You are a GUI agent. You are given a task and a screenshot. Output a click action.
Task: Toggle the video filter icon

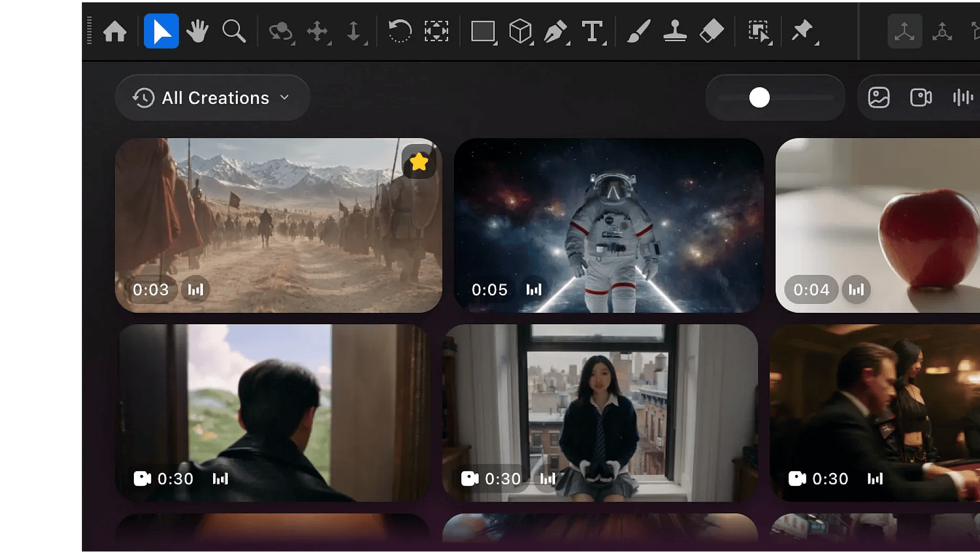pyautogui.click(x=921, y=98)
